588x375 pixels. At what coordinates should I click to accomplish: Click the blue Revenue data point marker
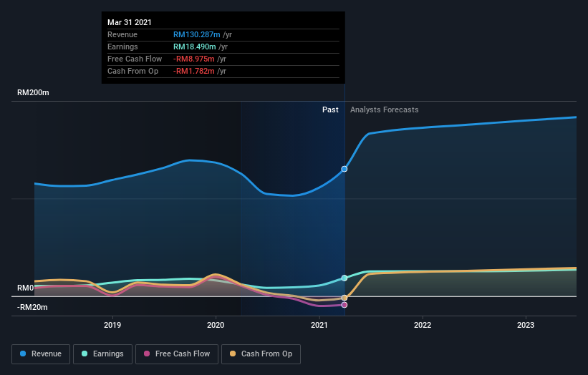click(344, 169)
